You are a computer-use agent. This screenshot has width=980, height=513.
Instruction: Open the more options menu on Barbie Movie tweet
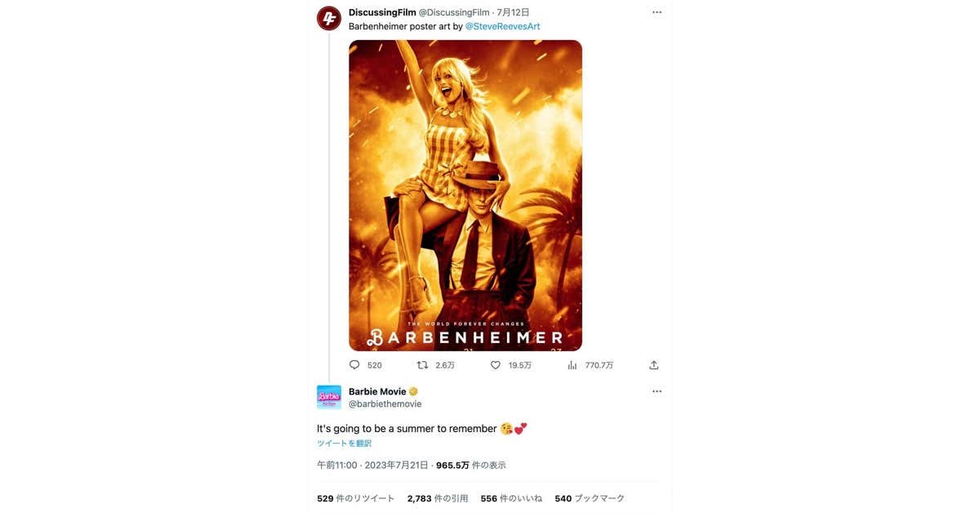[657, 391]
